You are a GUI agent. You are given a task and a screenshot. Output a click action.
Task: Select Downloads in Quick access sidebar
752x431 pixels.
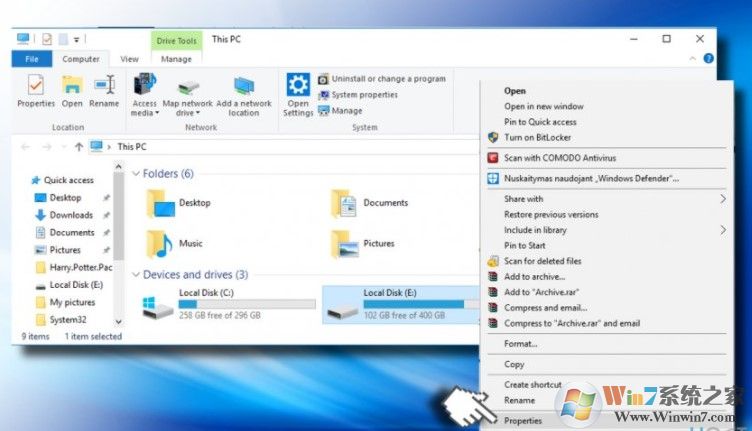[x=71, y=215]
